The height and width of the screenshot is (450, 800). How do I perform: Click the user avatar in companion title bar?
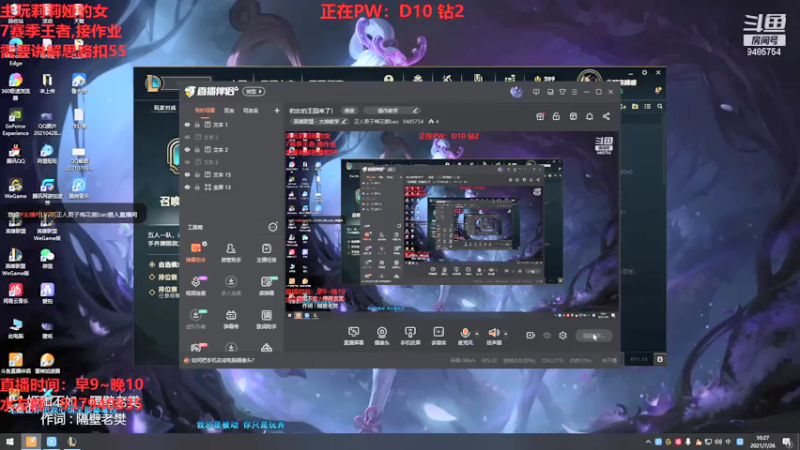tap(516, 91)
